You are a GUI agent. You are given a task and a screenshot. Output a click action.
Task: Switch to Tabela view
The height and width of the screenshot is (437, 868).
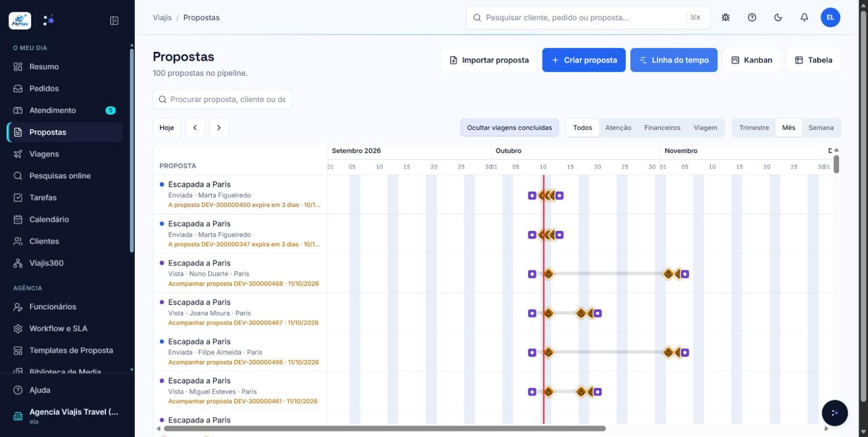[813, 60]
